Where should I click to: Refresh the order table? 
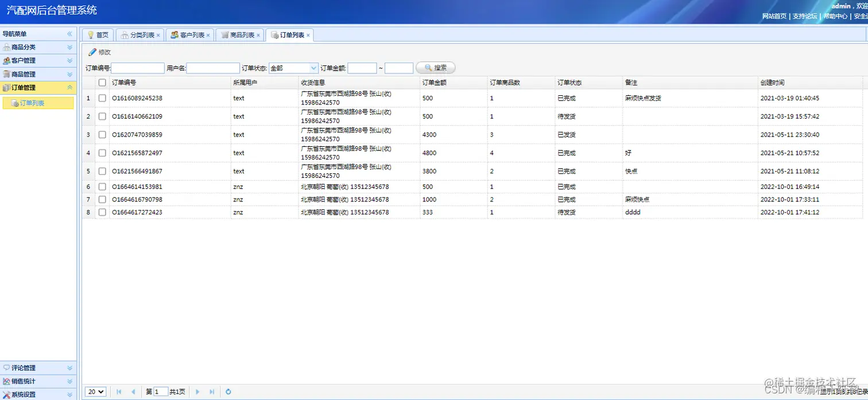tap(228, 392)
